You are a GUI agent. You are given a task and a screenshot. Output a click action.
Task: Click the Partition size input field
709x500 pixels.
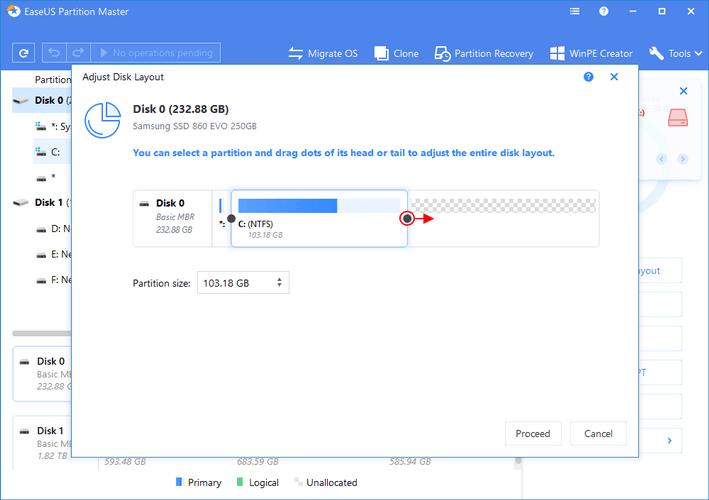pos(233,283)
